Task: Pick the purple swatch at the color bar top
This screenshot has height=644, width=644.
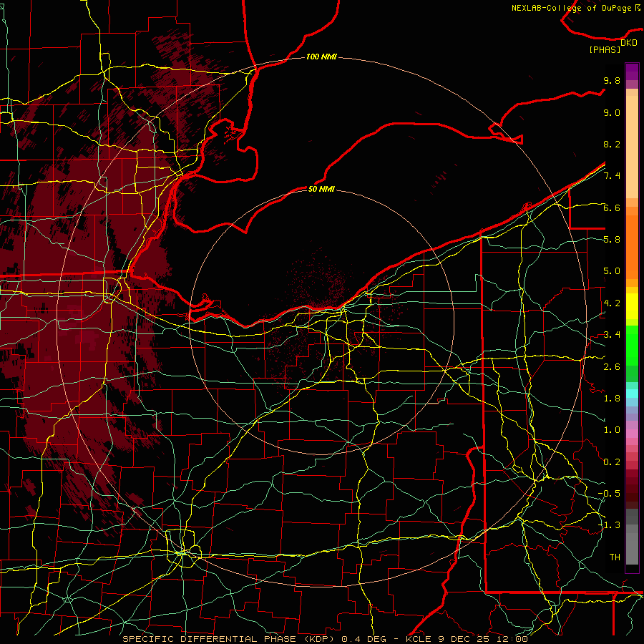Action: click(632, 72)
